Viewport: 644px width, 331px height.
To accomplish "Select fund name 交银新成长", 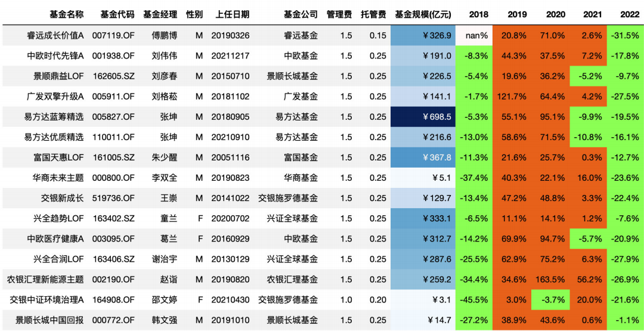I will (x=63, y=198).
